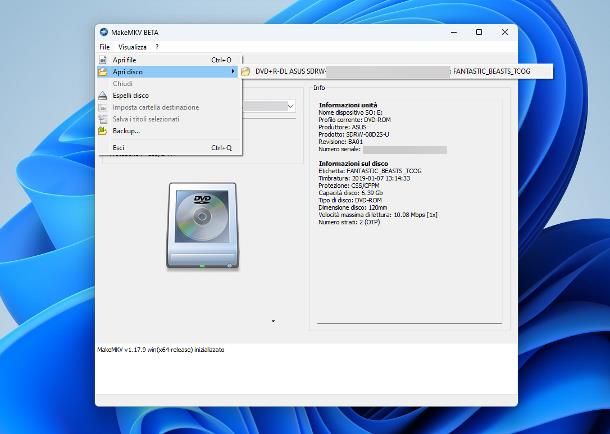This screenshot has width=610, height=434.
Task: Open the Visualizza menu
Action: (x=132, y=47)
